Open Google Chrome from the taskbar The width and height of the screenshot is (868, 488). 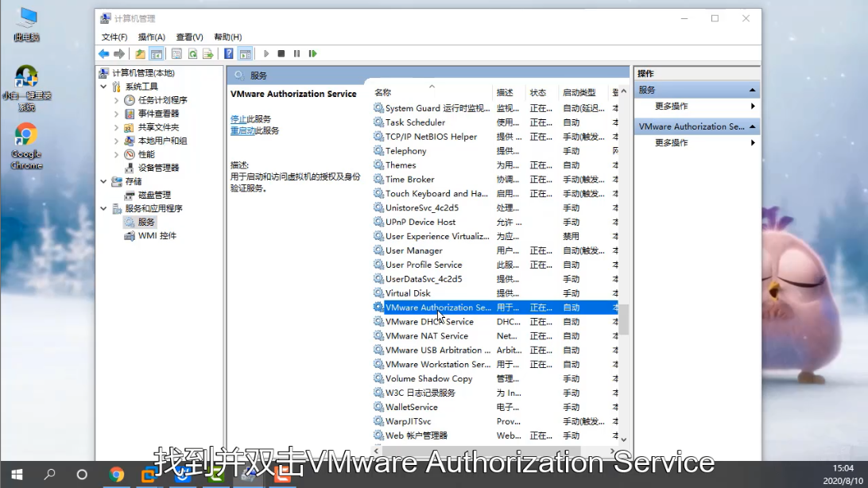point(116,474)
